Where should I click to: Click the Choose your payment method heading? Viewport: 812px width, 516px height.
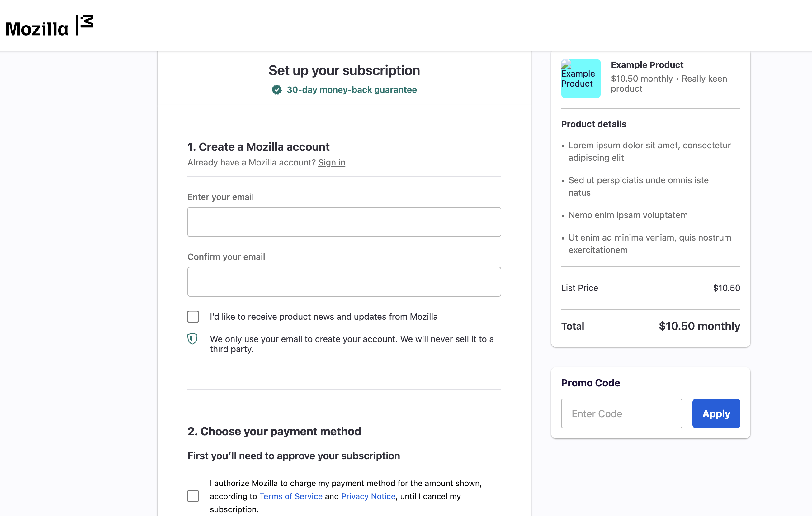click(274, 431)
